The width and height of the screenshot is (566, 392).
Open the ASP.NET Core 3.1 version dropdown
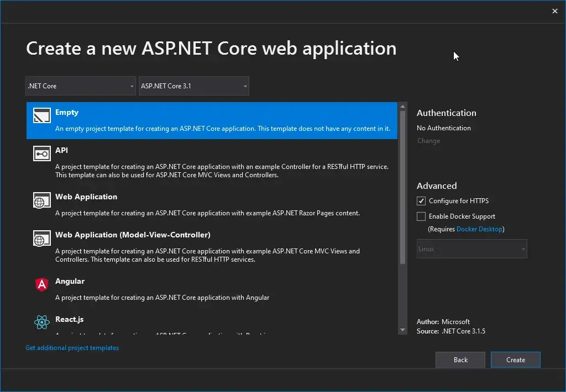[x=193, y=86]
